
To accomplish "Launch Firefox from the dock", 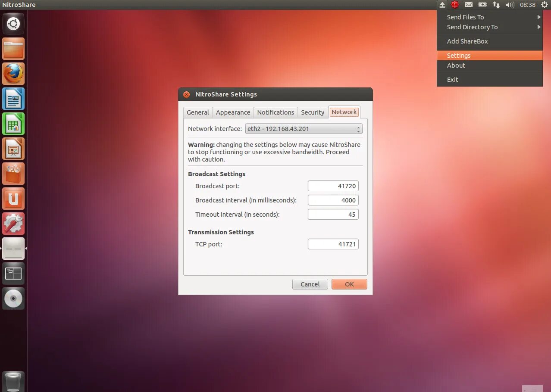I will tap(13, 74).
